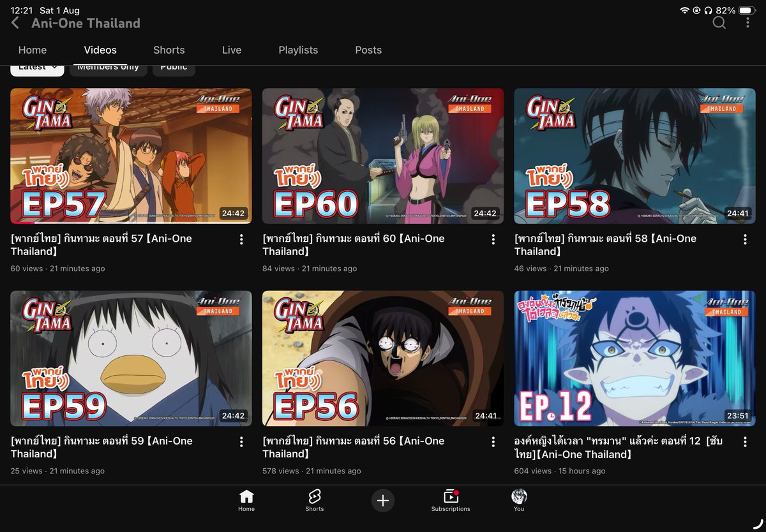
Task: Tap the '84 views · 21 minutes ago' text
Action: pos(310,269)
